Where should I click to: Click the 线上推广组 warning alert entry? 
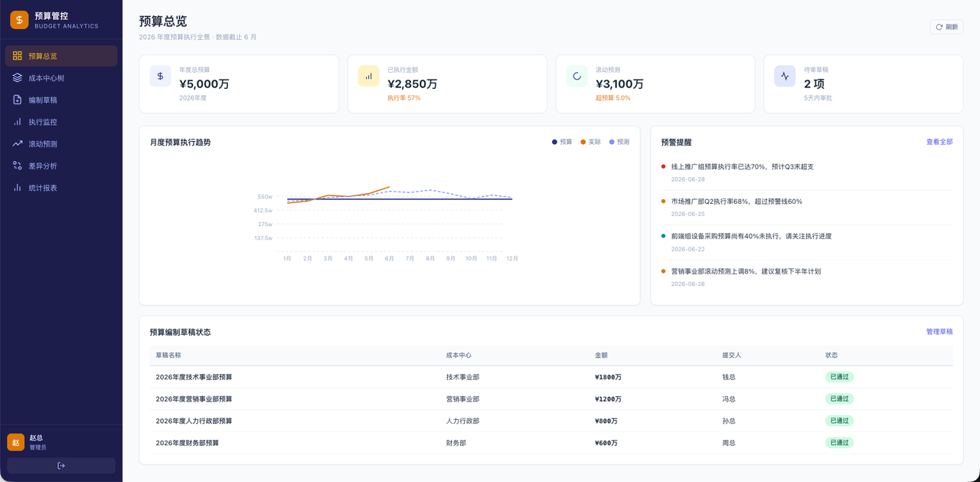tap(807, 172)
